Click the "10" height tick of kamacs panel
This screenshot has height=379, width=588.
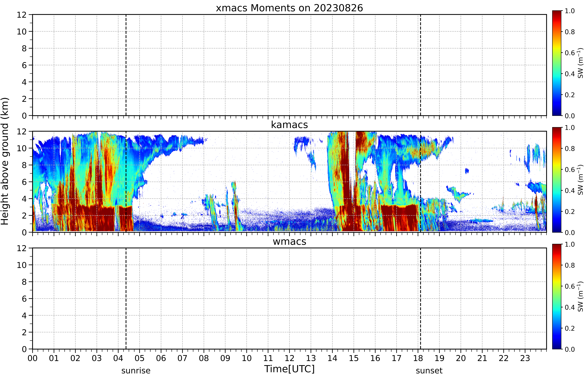coord(22,148)
